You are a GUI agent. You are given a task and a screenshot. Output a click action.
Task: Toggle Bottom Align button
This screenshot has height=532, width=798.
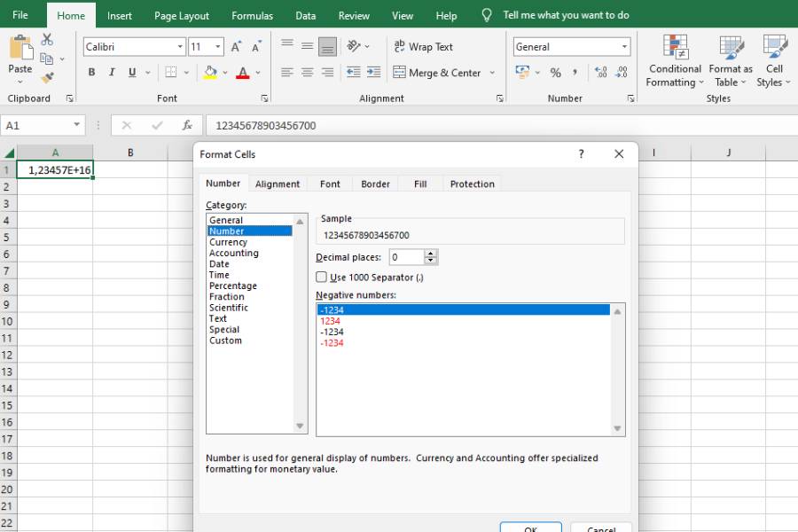point(327,47)
